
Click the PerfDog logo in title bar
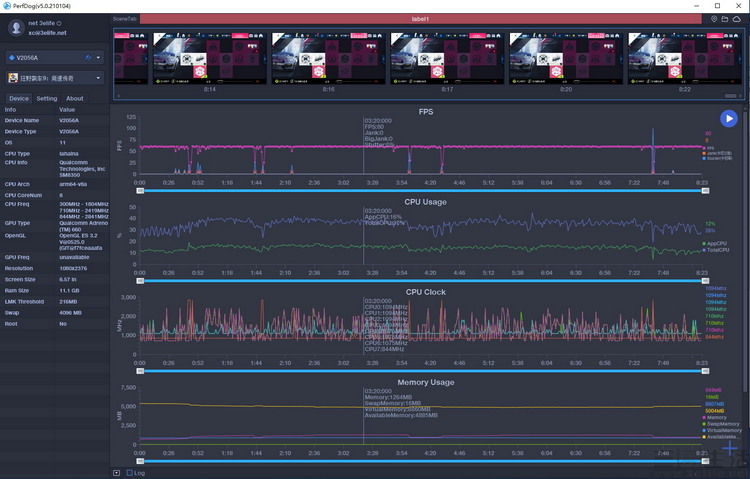(x=7, y=6)
